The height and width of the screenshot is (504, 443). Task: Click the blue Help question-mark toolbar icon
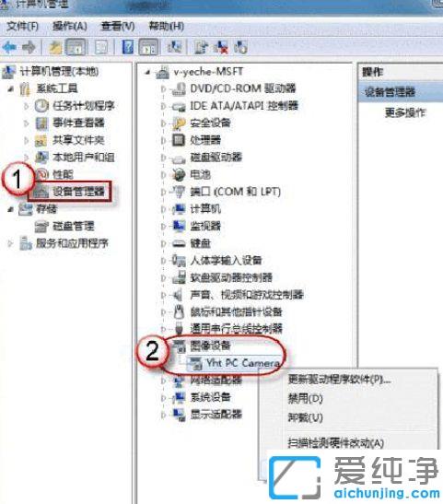pos(128,47)
